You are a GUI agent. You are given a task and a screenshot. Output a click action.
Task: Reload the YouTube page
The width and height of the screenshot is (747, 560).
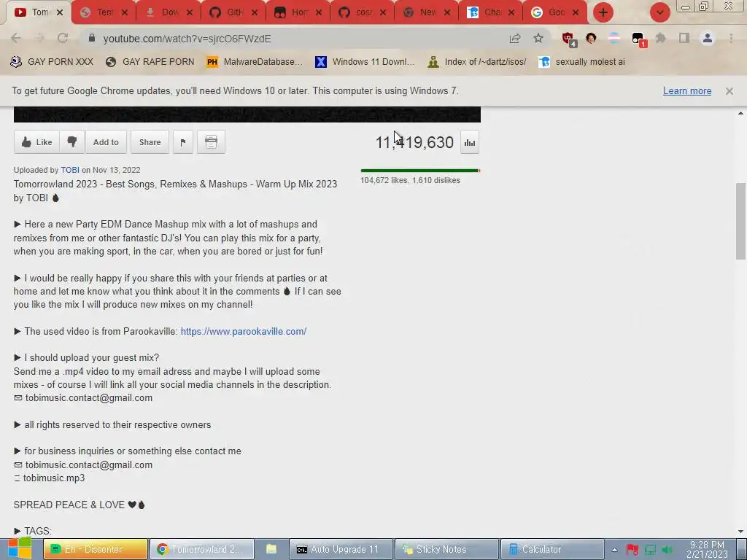click(x=63, y=38)
